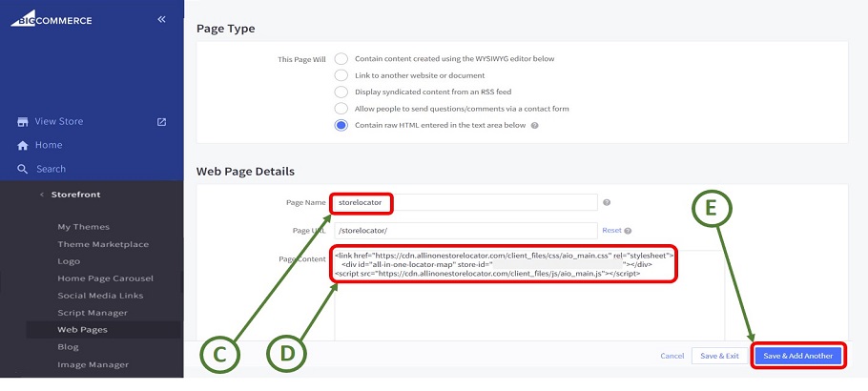Select Link to another website option

click(x=341, y=75)
